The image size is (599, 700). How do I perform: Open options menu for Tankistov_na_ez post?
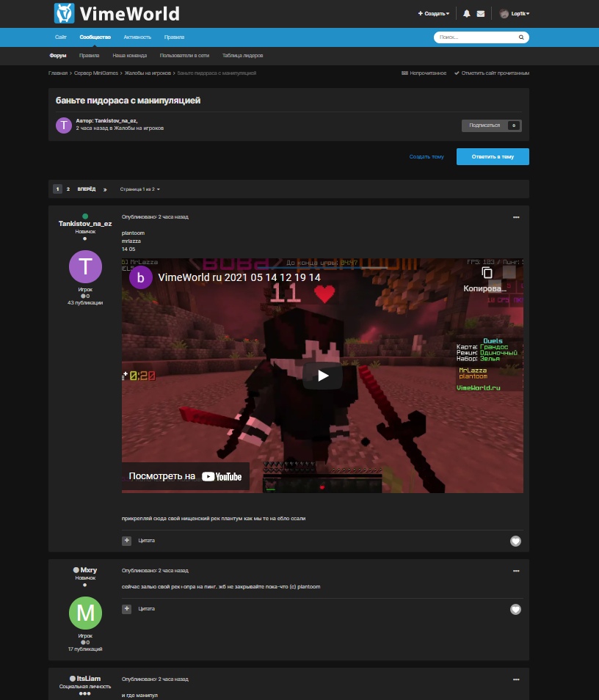tap(516, 217)
